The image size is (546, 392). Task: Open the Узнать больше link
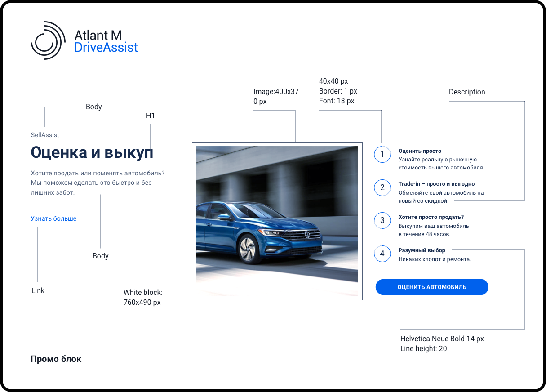[53, 218]
